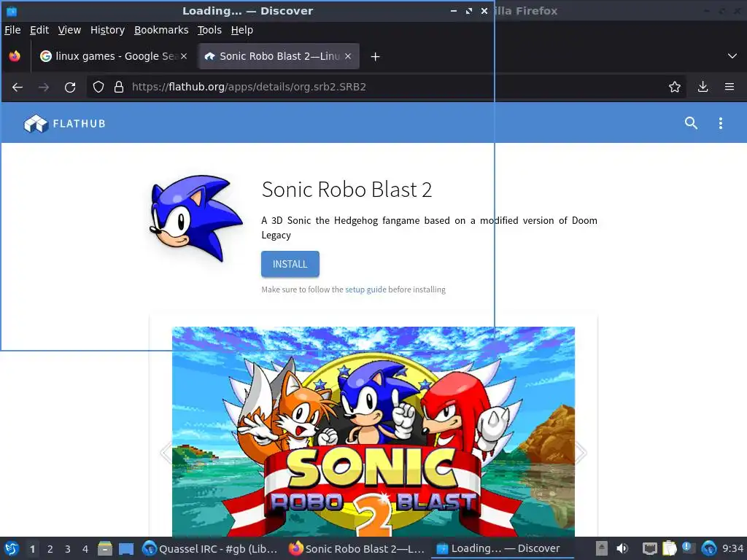Viewport: 747px width, 560px height.
Task: Follow the setup guide link
Action: click(365, 289)
